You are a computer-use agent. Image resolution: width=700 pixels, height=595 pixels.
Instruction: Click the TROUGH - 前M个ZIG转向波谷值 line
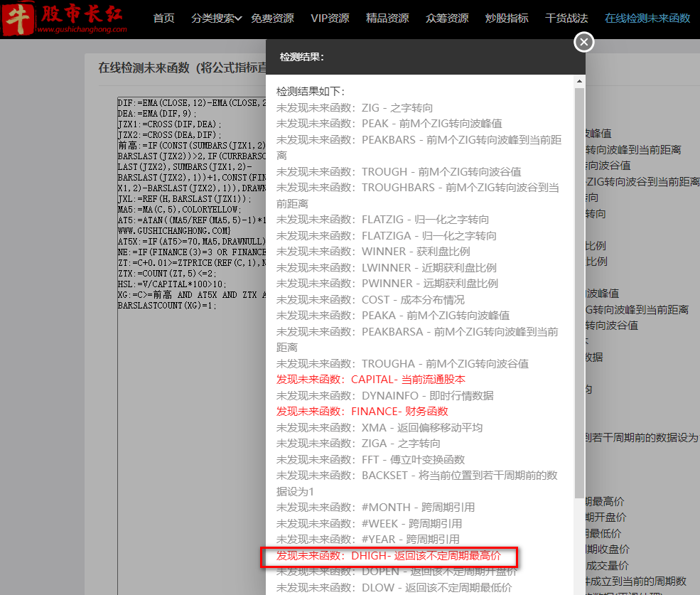click(399, 171)
